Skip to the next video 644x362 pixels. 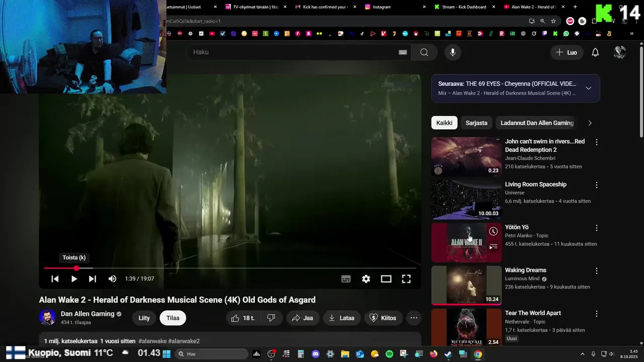pyautogui.click(x=93, y=279)
